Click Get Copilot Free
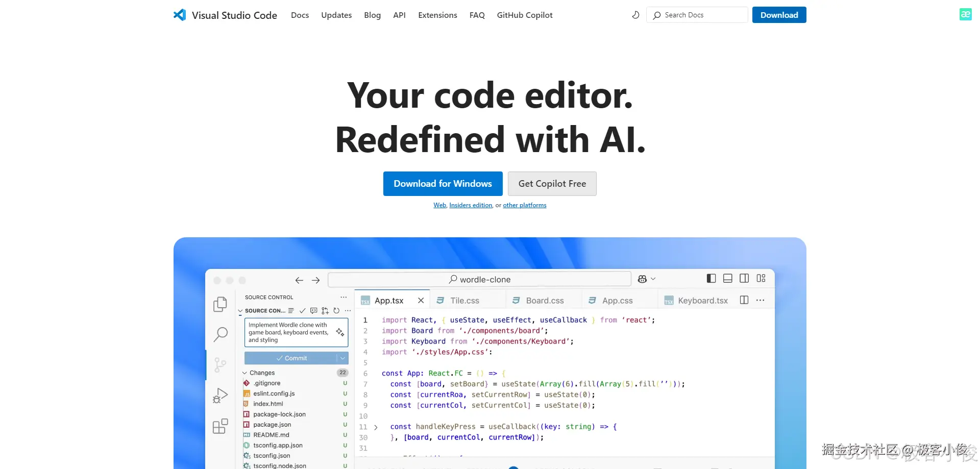 pyautogui.click(x=552, y=184)
